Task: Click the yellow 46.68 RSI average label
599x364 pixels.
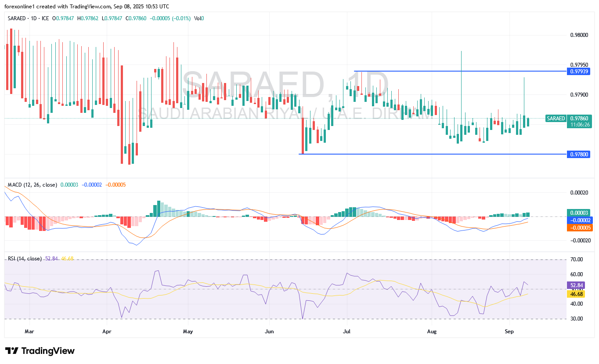Action: [577, 293]
